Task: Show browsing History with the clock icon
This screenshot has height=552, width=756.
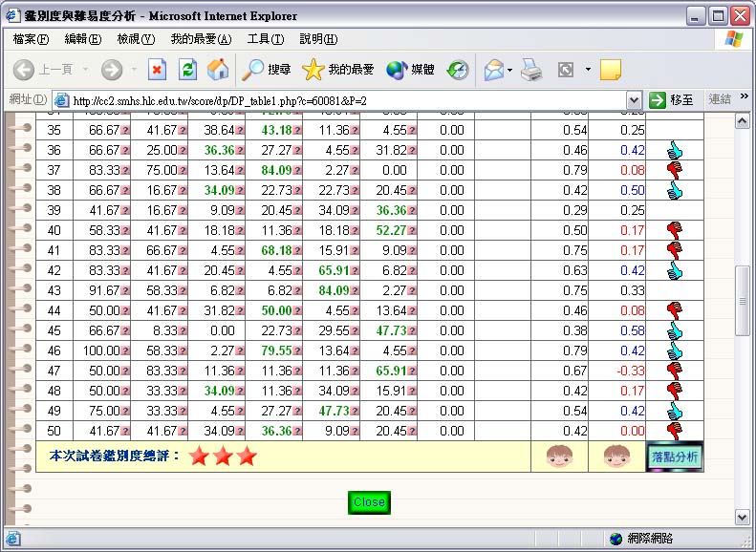Action: [458, 70]
